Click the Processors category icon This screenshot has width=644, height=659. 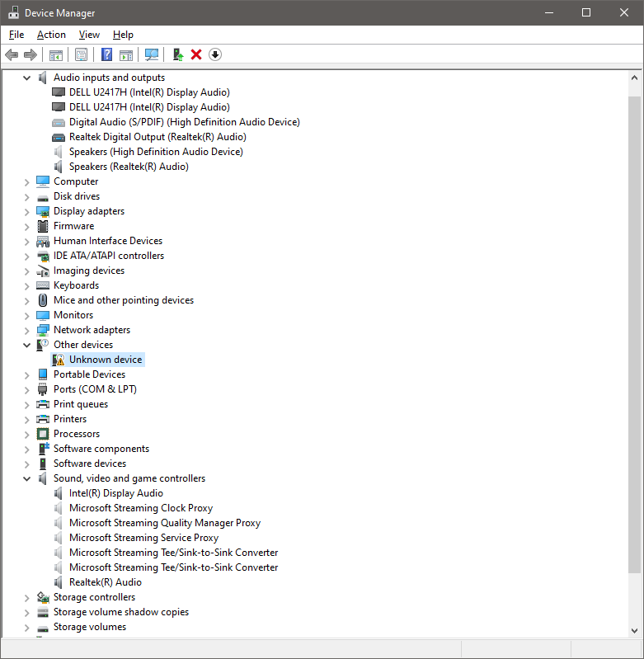(43, 434)
